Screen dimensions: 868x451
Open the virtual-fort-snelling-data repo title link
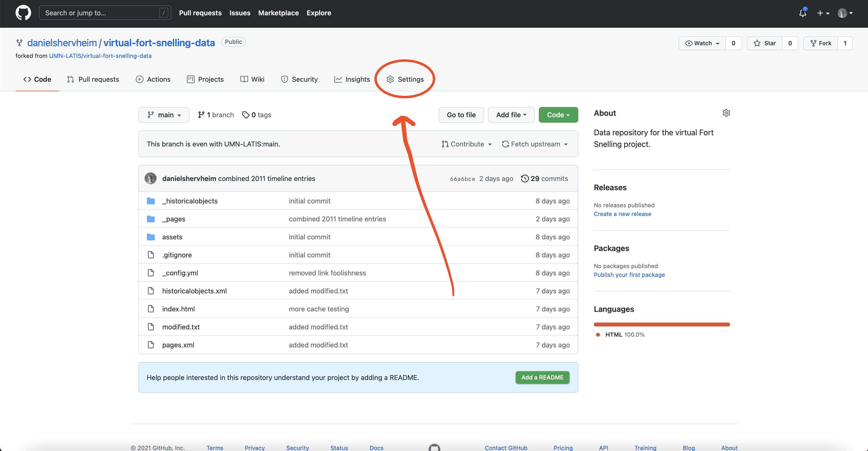[x=159, y=43]
